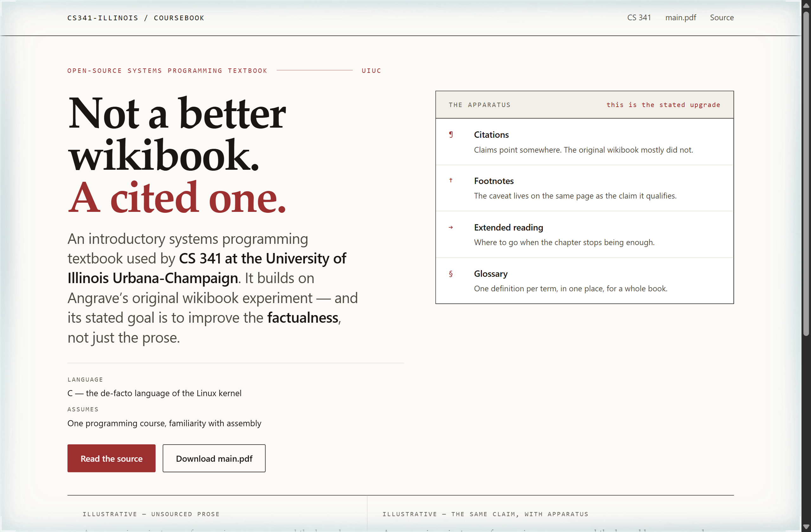Image resolution: width=811 pixels, height=532 pixels.
Task: Click the UIUC label
Action: [x=371, y=71]
